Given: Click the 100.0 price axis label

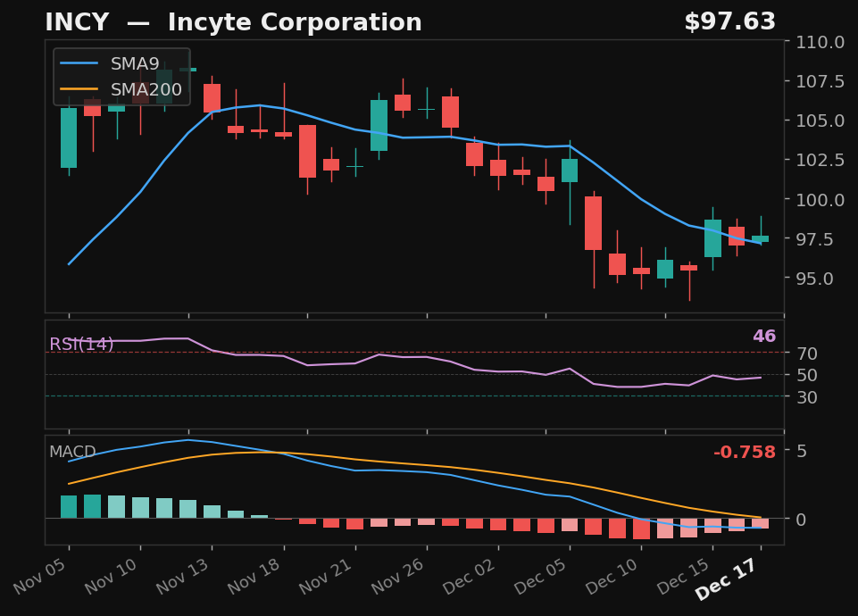Looking at the screenshot, I should point(820,200).
